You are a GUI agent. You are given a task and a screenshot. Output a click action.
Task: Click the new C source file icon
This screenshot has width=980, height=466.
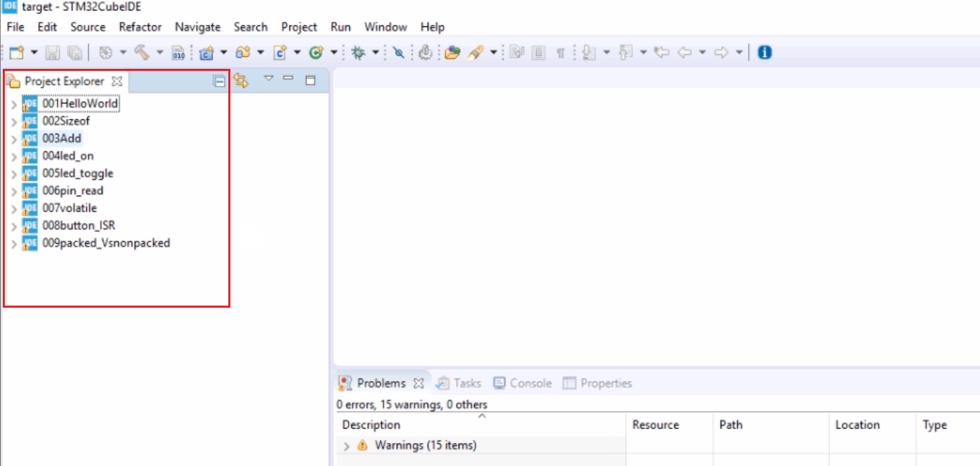click(x=280, y=52)
